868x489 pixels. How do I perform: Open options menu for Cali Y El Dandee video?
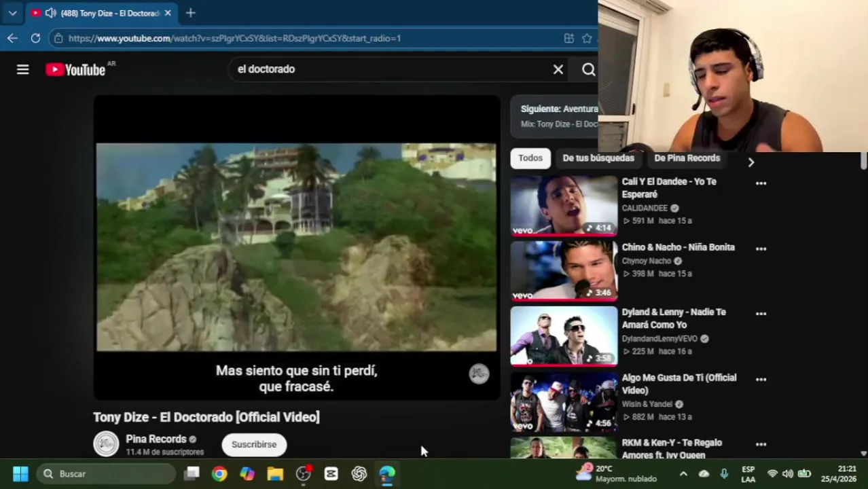pos(761,183)
